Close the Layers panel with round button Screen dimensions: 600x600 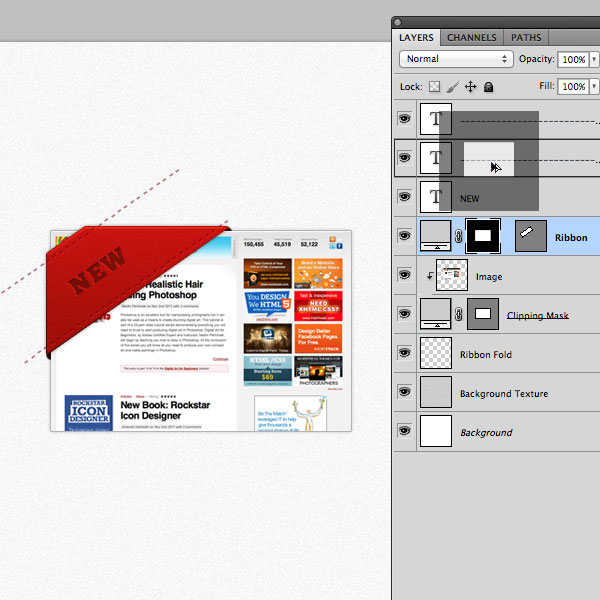click(x=398, y=22)
